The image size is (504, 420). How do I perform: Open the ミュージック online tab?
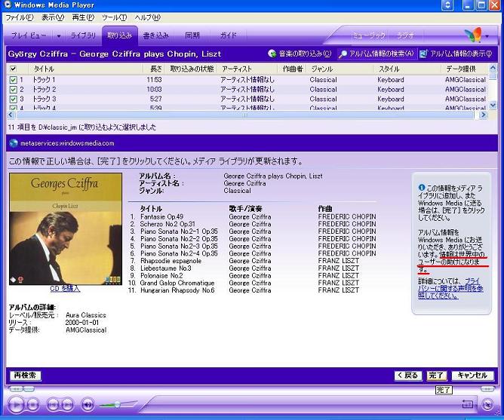[369, 35]
